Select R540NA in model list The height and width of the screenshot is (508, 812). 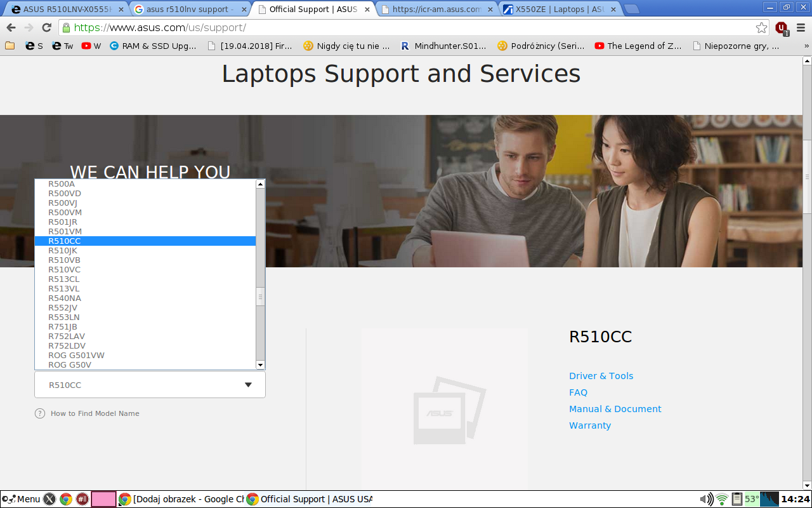point(145,298)
